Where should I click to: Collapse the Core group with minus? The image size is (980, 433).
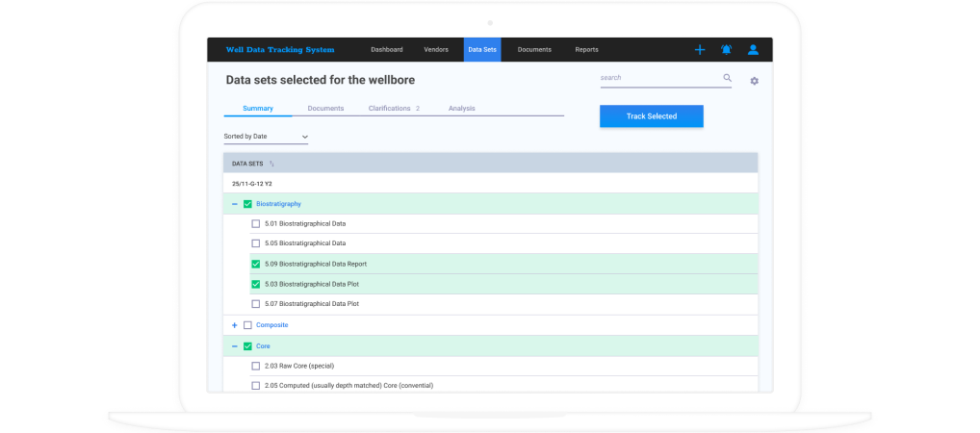[x=234, y=346]
